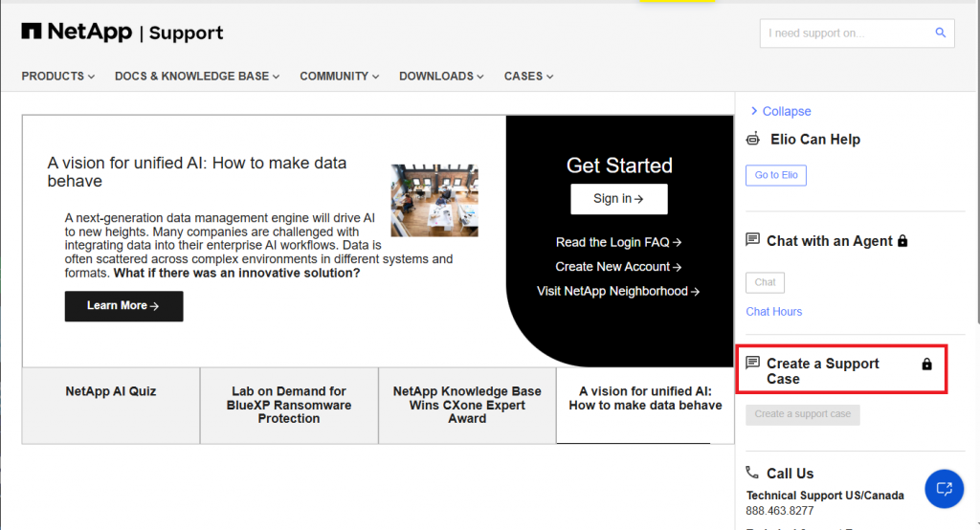The image size is (980, 530).
Task: Expand the Cases menu
Action: tap(528, 77)
